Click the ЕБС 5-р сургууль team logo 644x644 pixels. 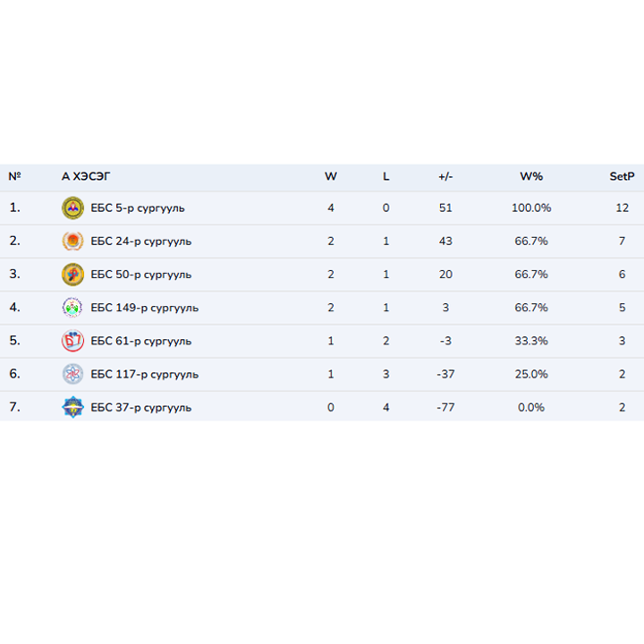coord(72,208)
